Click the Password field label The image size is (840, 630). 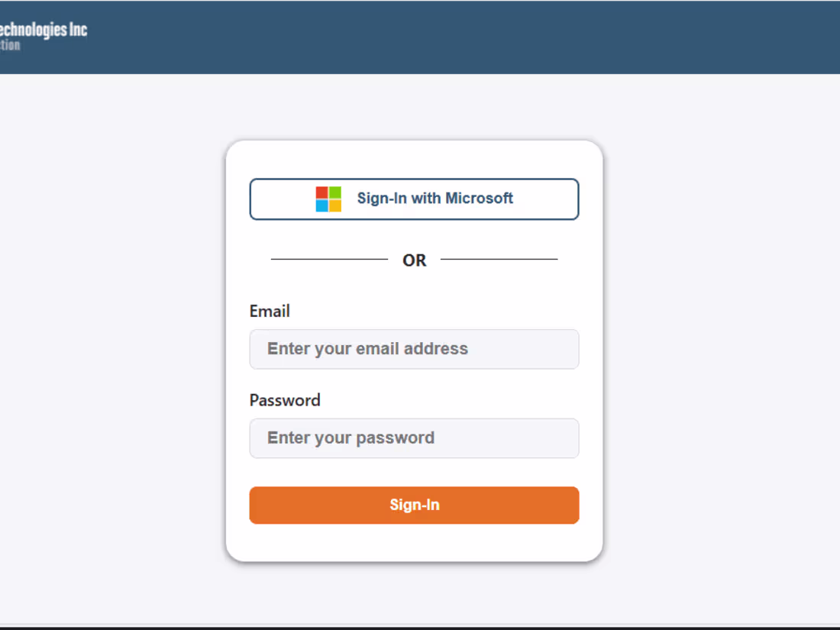(285, 400)
